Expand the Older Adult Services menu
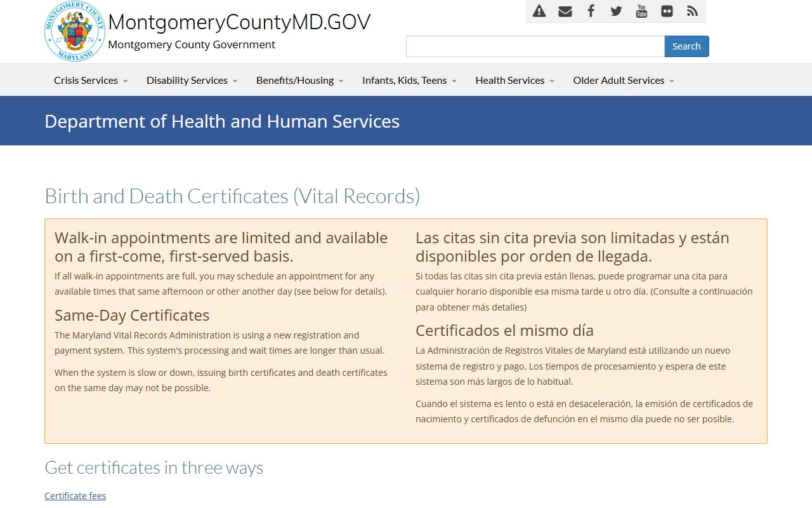The height and width of the screenshot is (508, 812). tap(624, 80)
